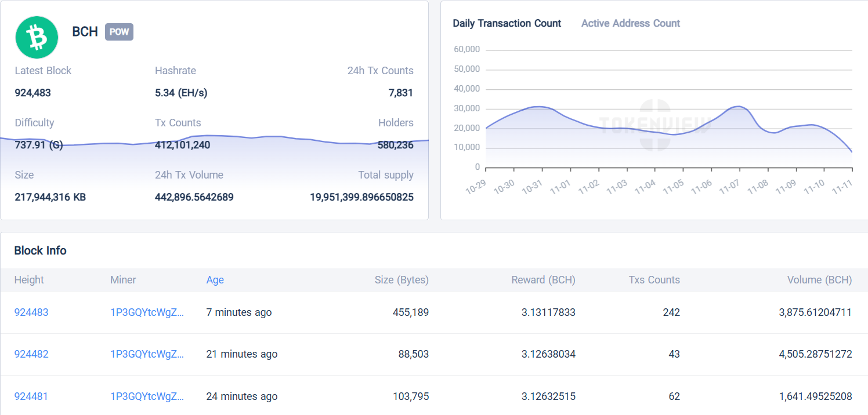Open miner address 1P3GQYtcWgZ in top row
Image resolution: width=868 pixels, height=415 pixels.
147,312
